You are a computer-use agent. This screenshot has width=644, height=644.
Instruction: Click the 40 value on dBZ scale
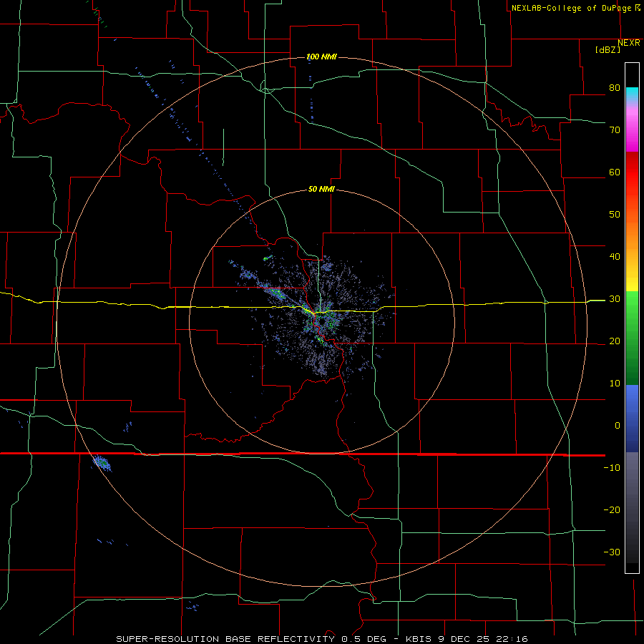pyautogui.click(x=615, y=257)
